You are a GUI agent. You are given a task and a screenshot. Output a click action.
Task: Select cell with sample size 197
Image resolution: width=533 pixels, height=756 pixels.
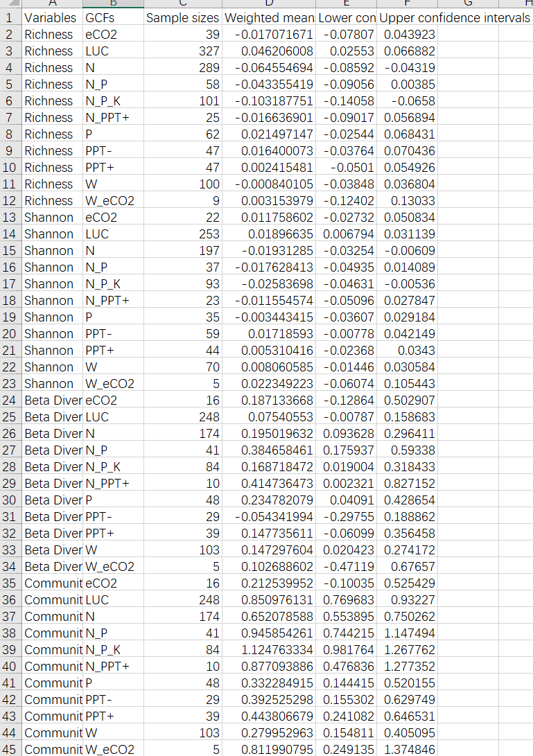pyautogui.click(x=183, y=251)
